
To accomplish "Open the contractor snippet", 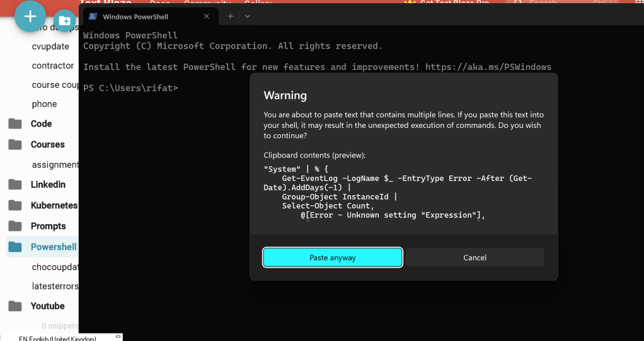I will coord(52,66).
